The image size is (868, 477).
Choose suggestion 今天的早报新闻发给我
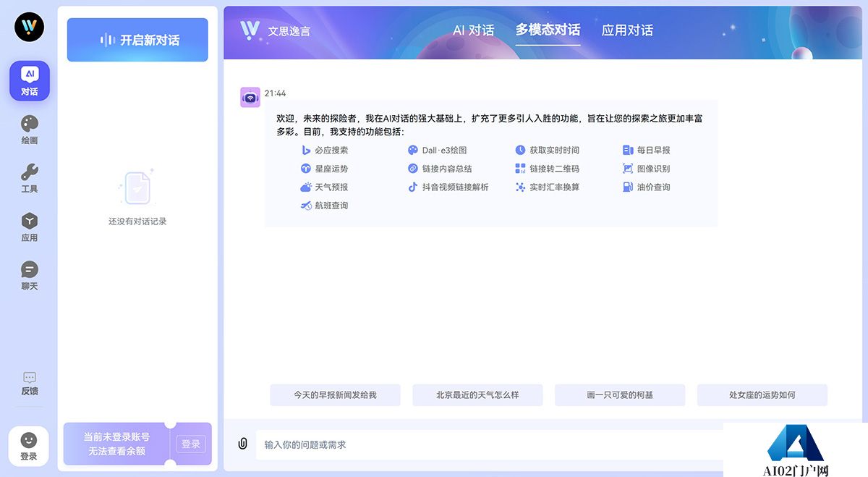[x=335, y=395]
